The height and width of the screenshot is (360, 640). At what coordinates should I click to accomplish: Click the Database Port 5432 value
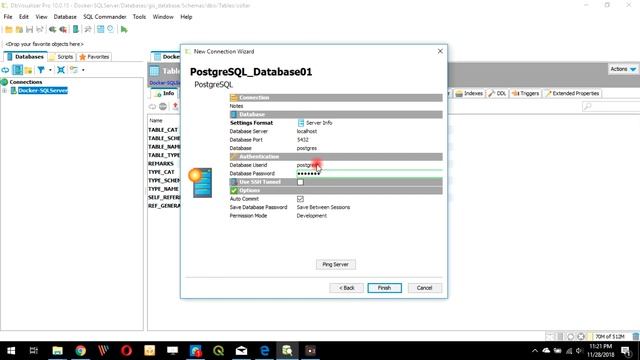tap(302, 140)
